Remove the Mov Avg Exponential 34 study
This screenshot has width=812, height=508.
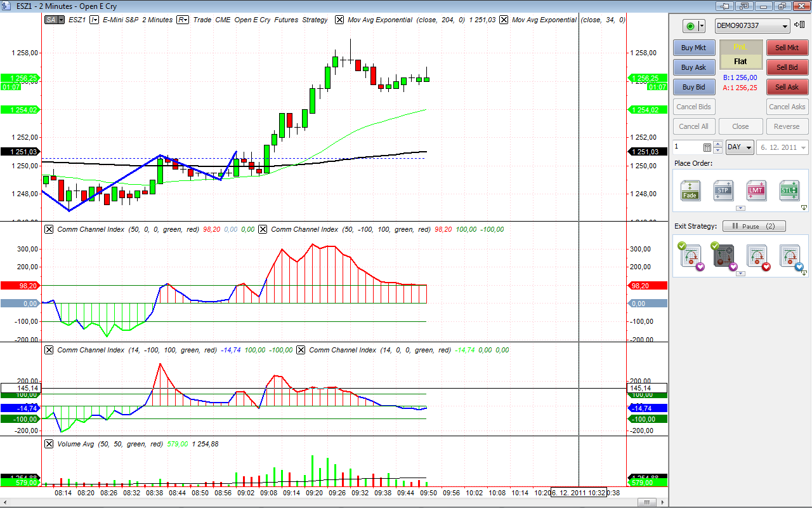504,20
